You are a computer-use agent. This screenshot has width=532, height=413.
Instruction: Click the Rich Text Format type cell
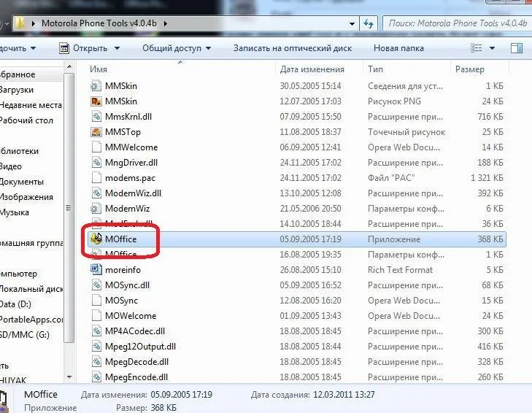(401, 269)
